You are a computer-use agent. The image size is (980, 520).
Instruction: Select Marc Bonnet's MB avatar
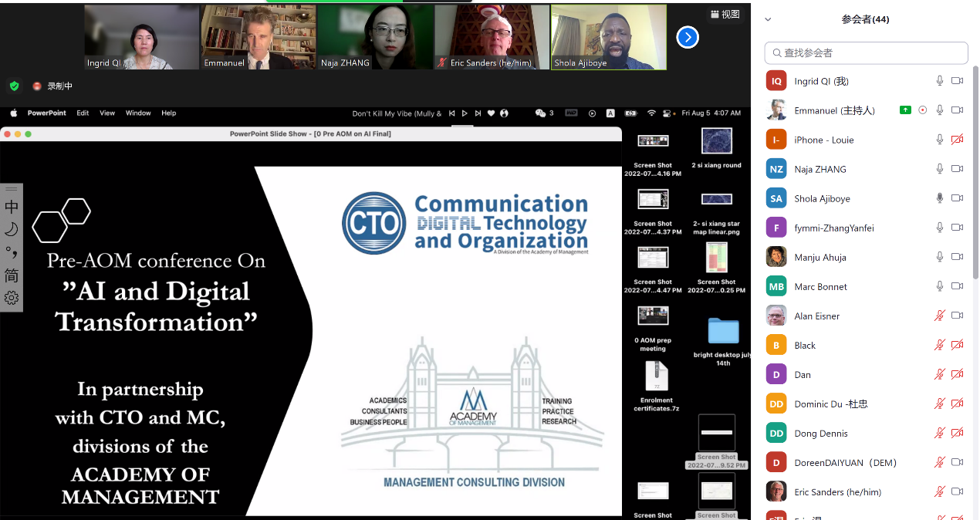(x=776, y=286)
